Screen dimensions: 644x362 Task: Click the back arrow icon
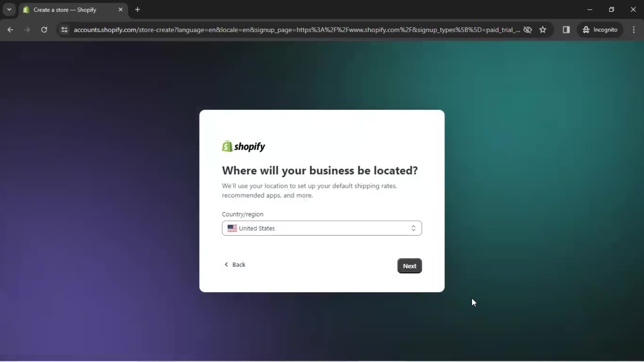(226, 264)
